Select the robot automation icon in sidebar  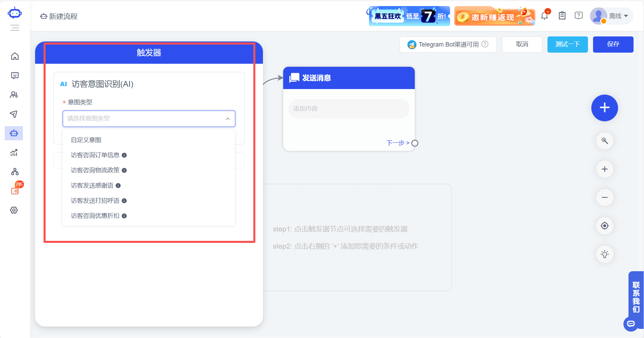(14, 133)
